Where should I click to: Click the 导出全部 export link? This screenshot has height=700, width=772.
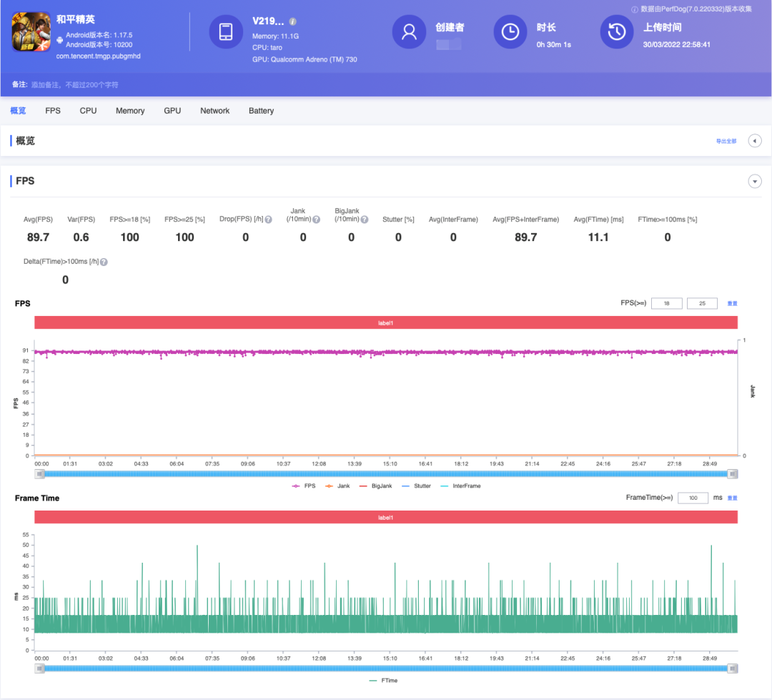pyautogui.click(x=726, y=142)
